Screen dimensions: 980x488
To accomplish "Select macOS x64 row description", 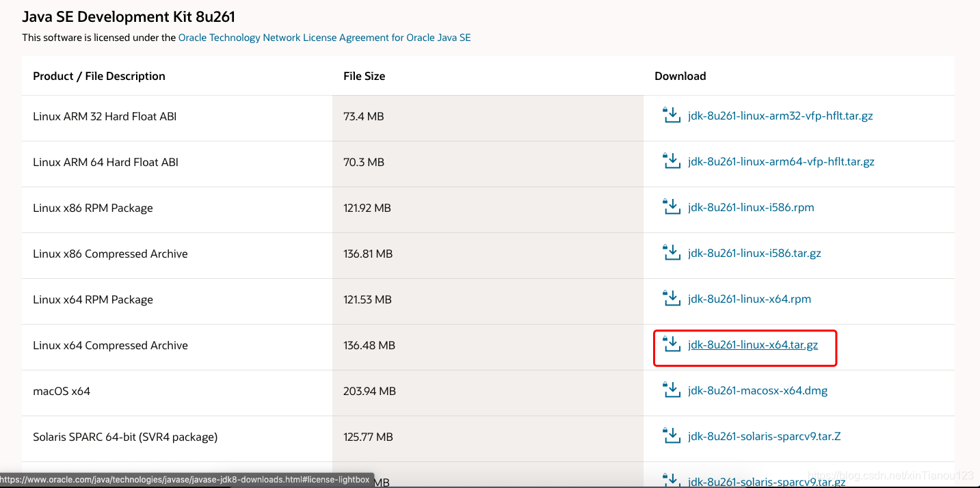I will click(62, 391).
